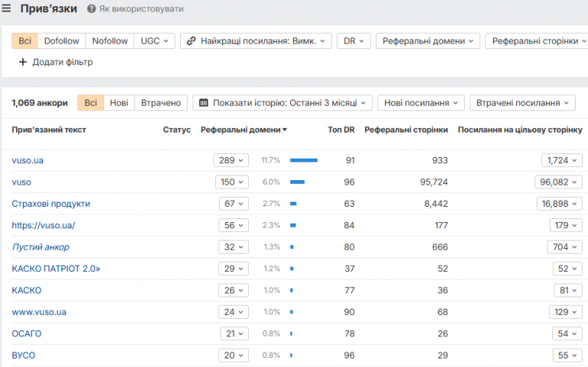Open 'Втрачені посилання' dropdown
This screenshot has height=367, width=588.
(522, 103)
